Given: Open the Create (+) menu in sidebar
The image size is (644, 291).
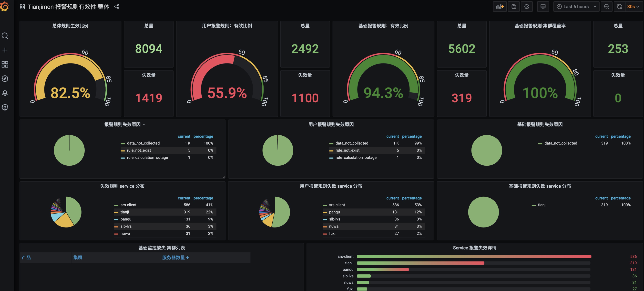Looking at the screenshot, I should tap(5, 50).
